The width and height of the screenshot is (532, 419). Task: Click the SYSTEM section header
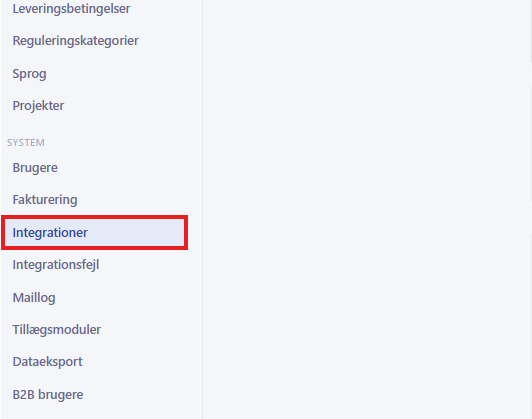click(26, 142)
